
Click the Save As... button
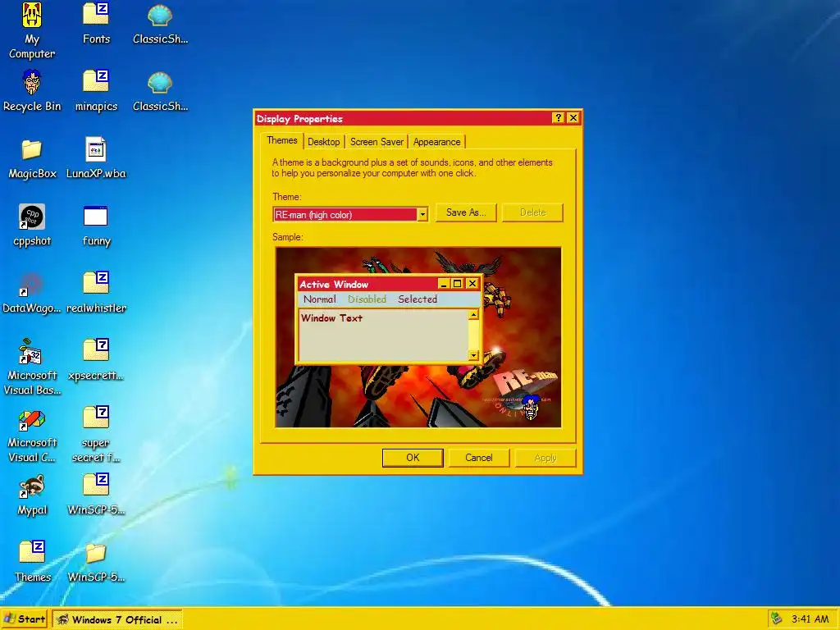pos(466,212)
